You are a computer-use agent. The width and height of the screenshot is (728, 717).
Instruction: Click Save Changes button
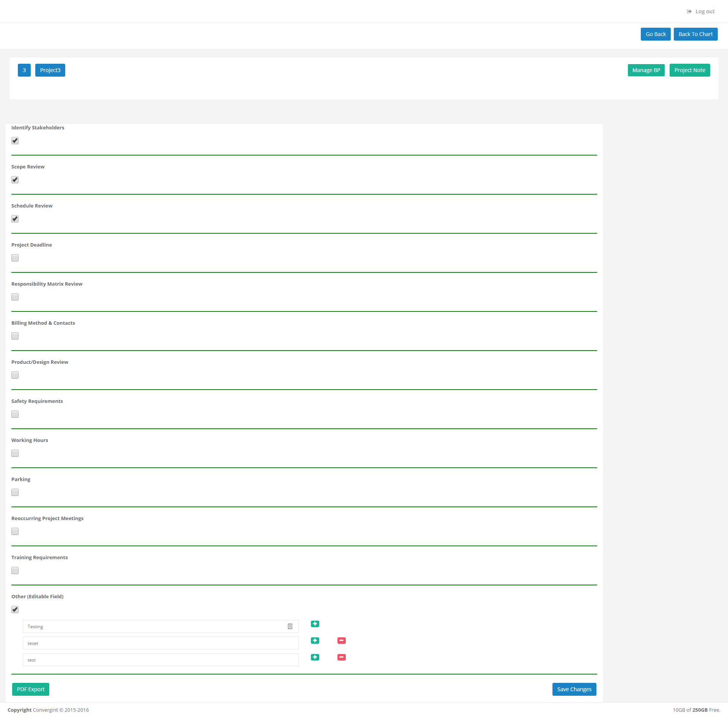click(x=574, y=689)
